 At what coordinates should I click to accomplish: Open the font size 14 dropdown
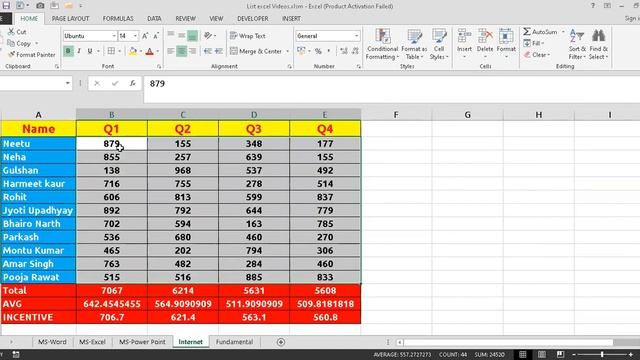pos(135,36)
